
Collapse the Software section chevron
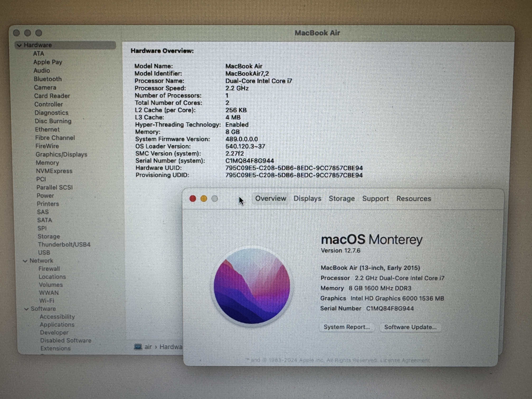(27, 309)
